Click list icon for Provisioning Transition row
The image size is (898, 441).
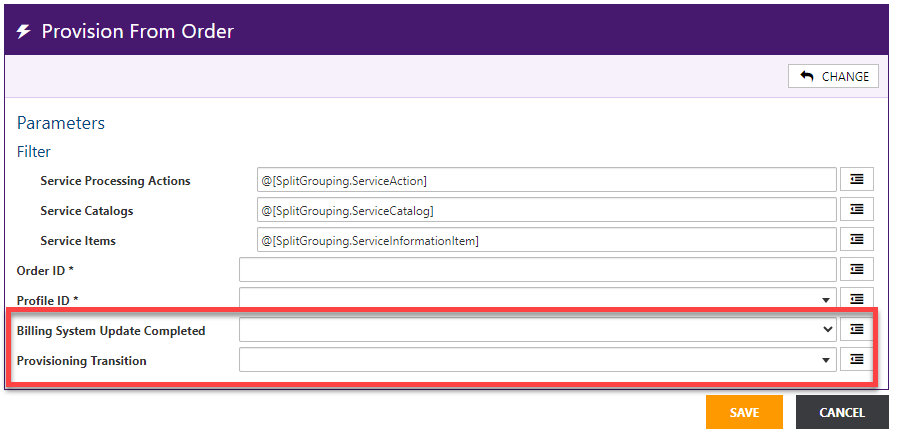(856, 360)
